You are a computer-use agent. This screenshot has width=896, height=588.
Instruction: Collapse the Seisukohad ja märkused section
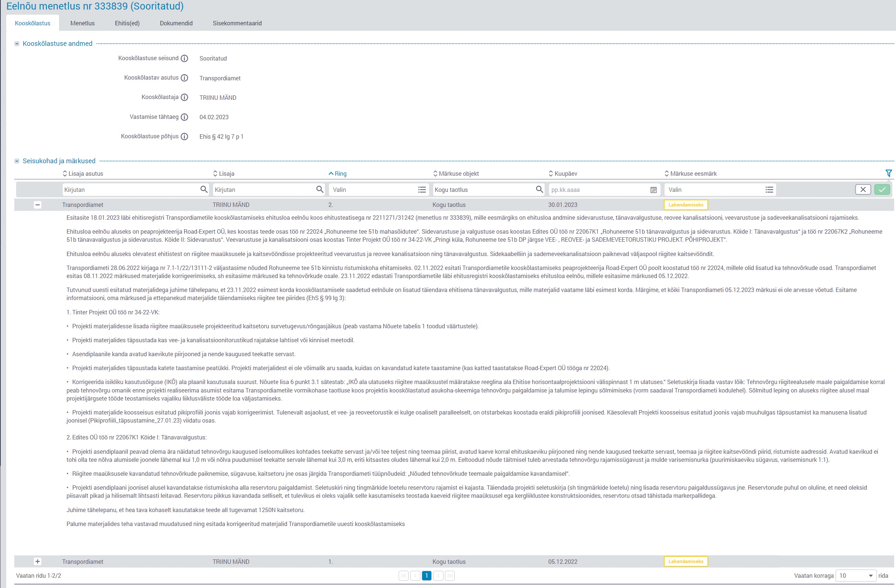click(17, 161)
